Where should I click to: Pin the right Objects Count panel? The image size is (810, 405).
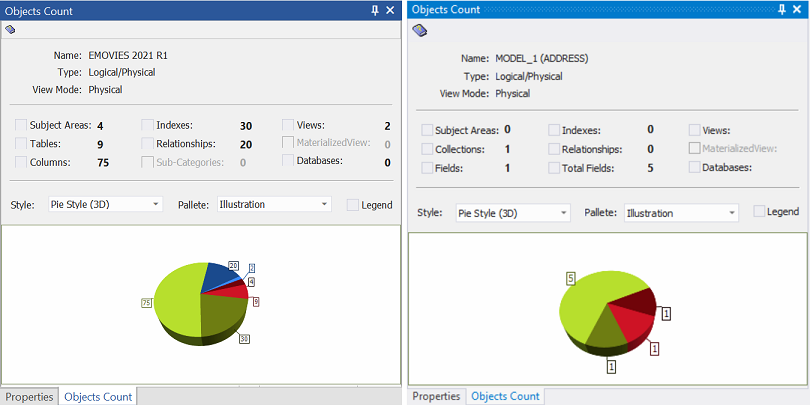[x=782, y=9]
